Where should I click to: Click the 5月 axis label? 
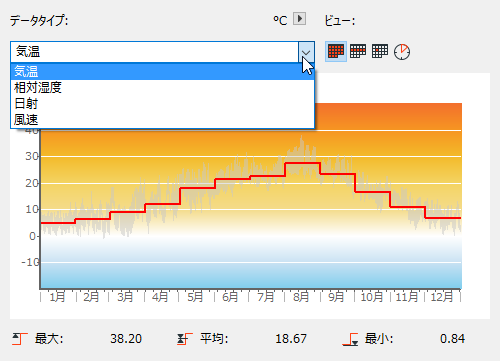195,296
